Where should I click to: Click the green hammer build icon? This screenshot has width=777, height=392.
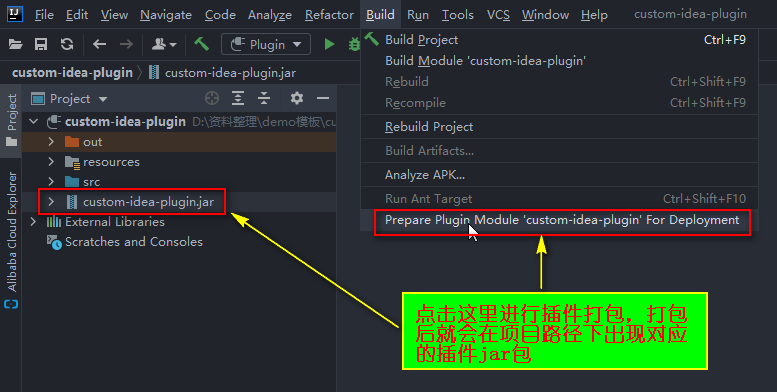click(201, 44)
